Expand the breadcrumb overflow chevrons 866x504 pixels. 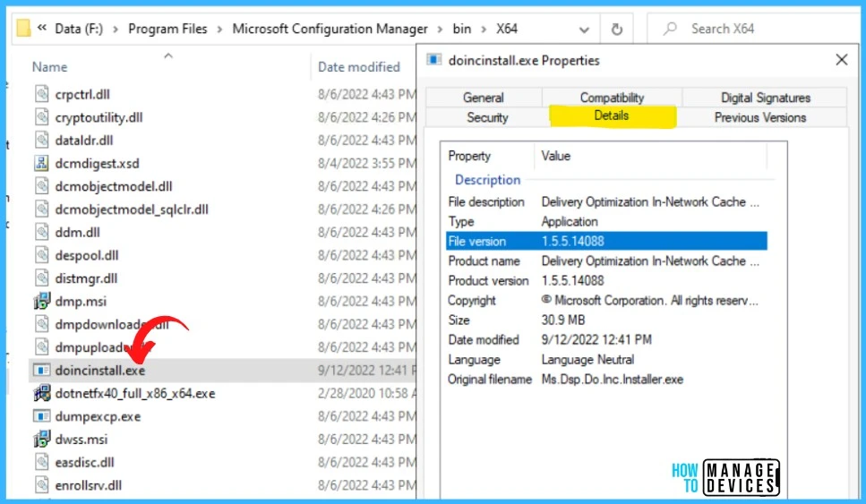tap(41, 28)
